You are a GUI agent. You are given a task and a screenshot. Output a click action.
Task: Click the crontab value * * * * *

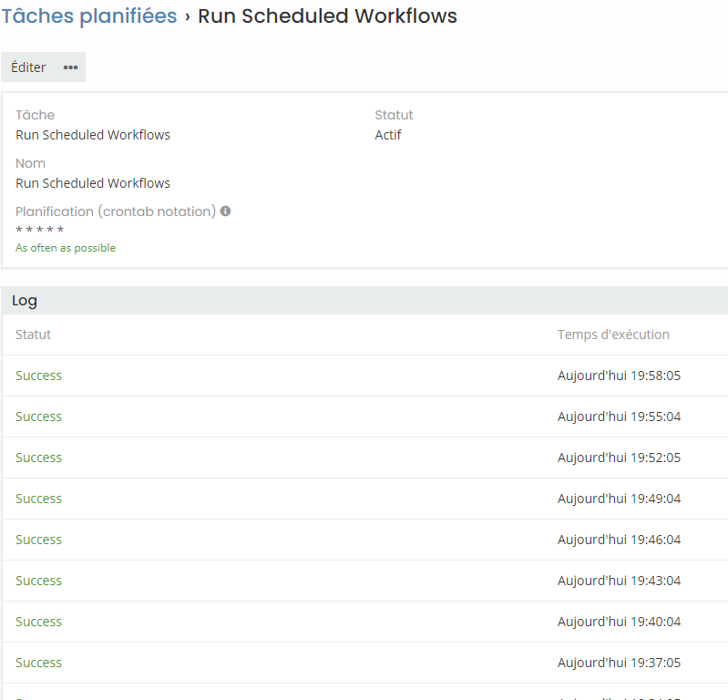click(x=40, y=230)
